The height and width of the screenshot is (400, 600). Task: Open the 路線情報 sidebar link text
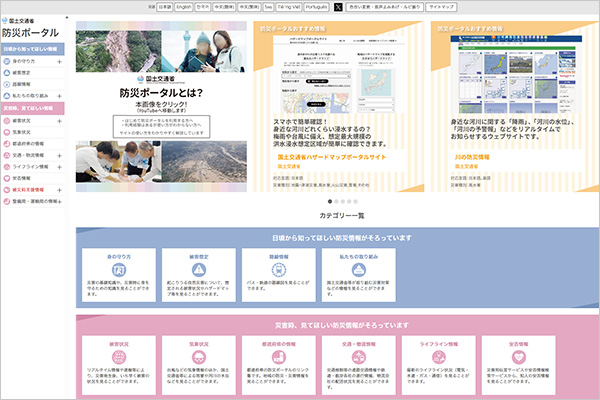(x=21, y=84)
